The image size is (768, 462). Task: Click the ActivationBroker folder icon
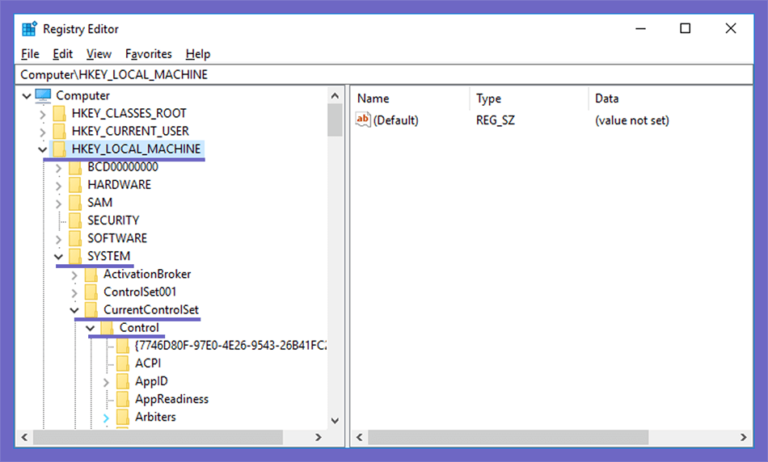click(91, 274)
